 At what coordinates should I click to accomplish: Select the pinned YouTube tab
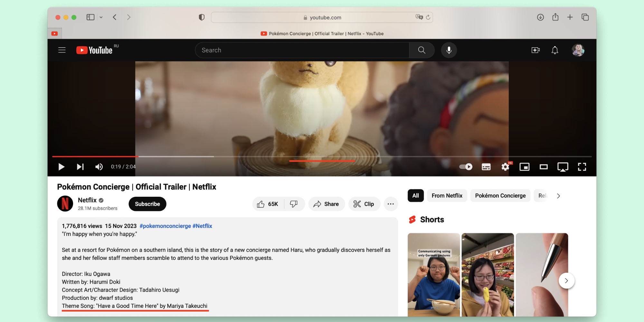coord(55,33)
